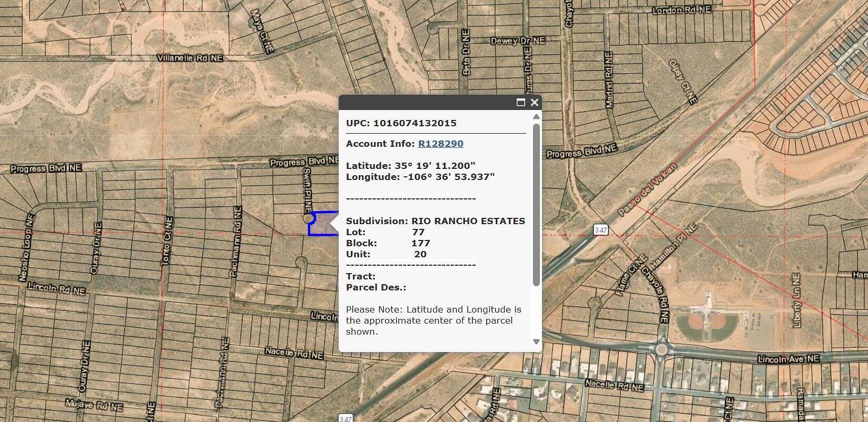The width and height of the screenshot is (868, 422).
Task: Click the Lot 77 value
Action: pos(418,232)
